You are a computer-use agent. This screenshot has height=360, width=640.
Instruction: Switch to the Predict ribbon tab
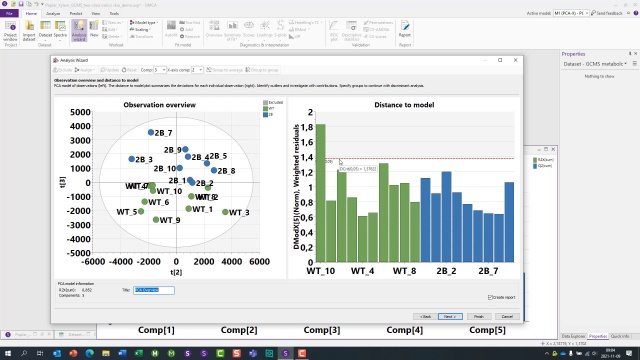(76, 13)
